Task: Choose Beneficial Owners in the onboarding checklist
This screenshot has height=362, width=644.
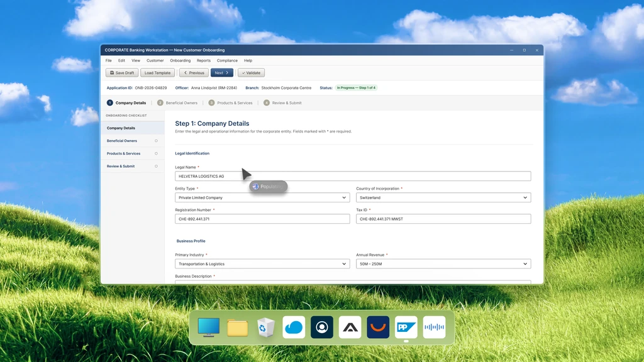Action: click(x=133, y=141)
